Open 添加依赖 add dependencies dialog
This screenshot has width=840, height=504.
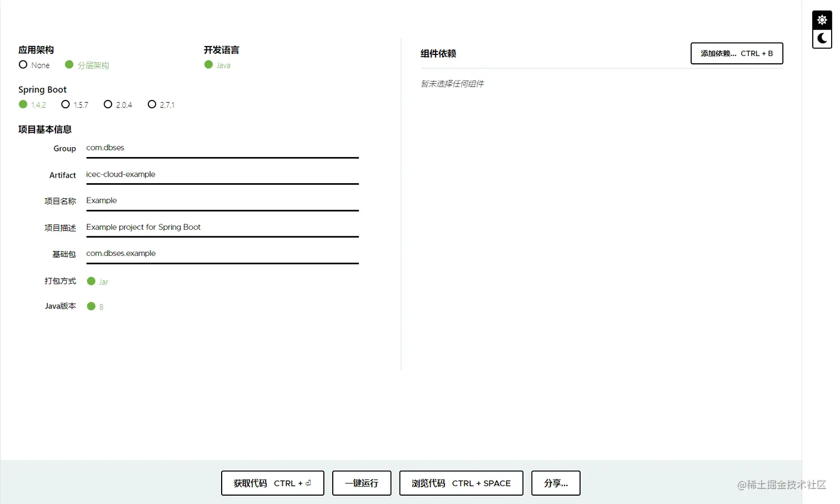click(x=737, y=53)
